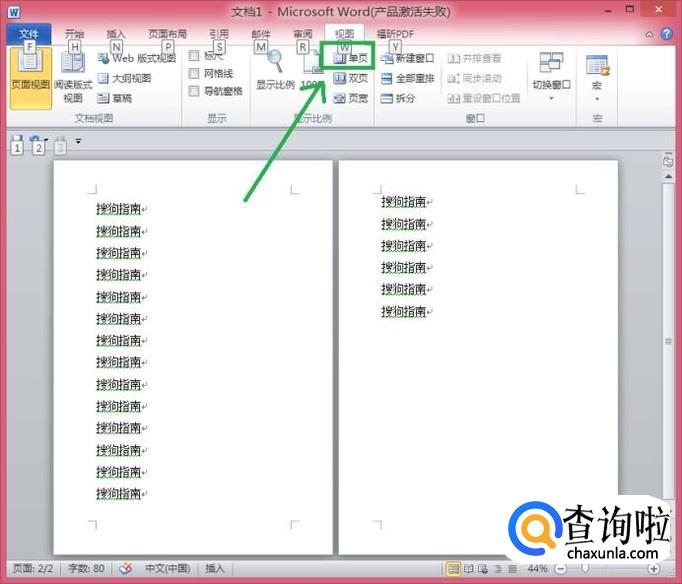Image resolution: width=682 pixels, height=584 pixels.
Task: Open the 福昕PDF tab
Action: point(395,34)
